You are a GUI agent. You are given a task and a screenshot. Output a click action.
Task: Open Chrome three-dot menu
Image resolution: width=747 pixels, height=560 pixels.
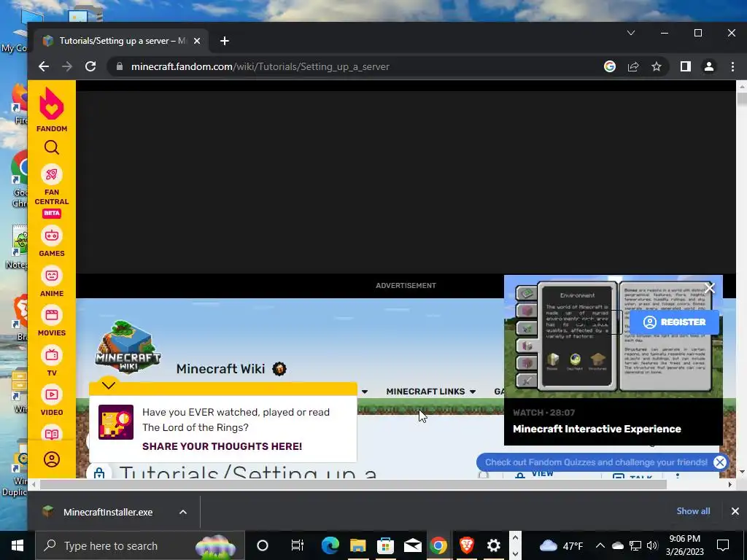[732, 66]
